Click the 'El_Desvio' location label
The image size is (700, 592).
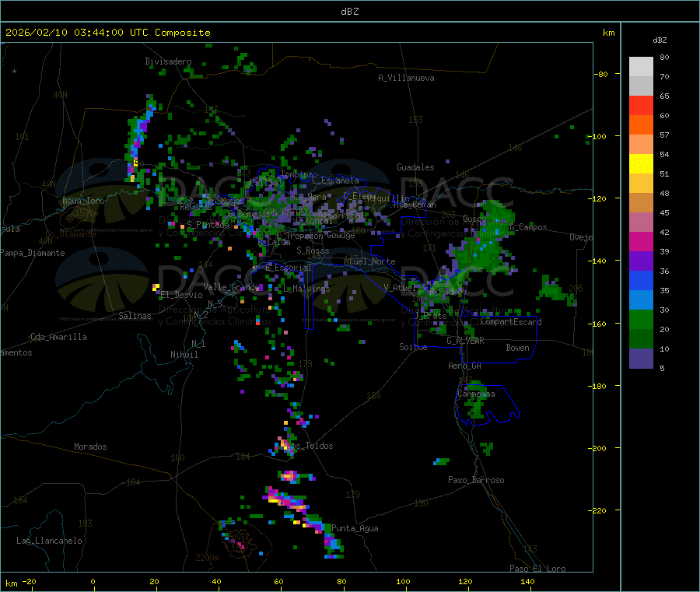coord(181,295)
